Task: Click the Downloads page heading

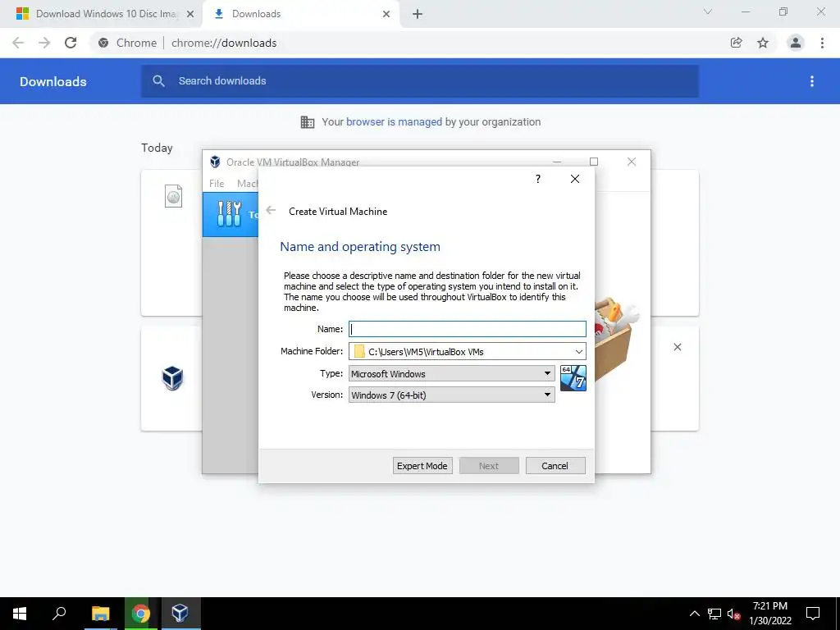Action: point(53,81)
